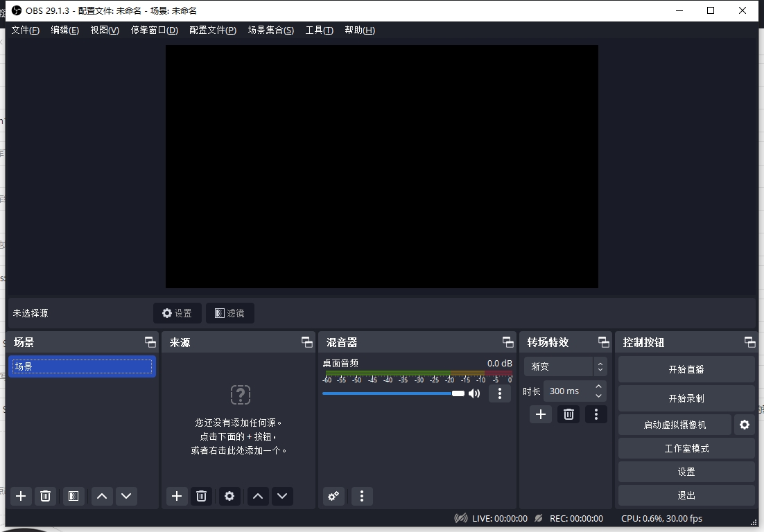Click the OBS logo in title bar

17,10
